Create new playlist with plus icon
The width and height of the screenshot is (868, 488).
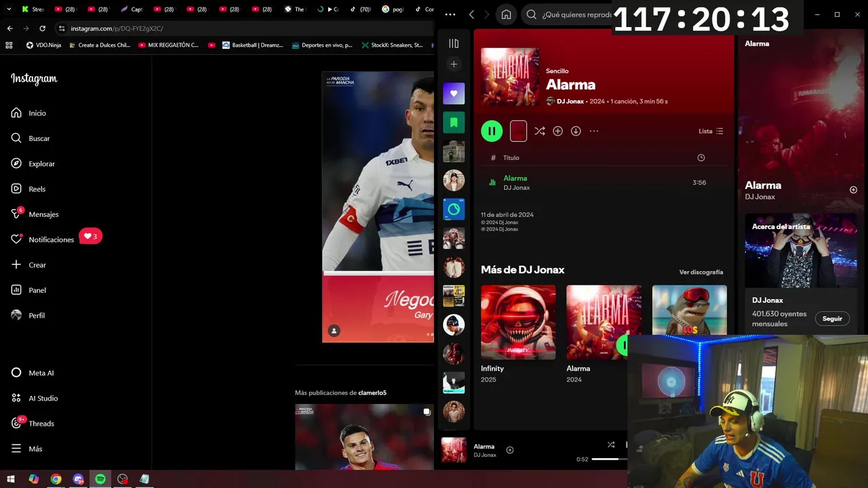454,64
